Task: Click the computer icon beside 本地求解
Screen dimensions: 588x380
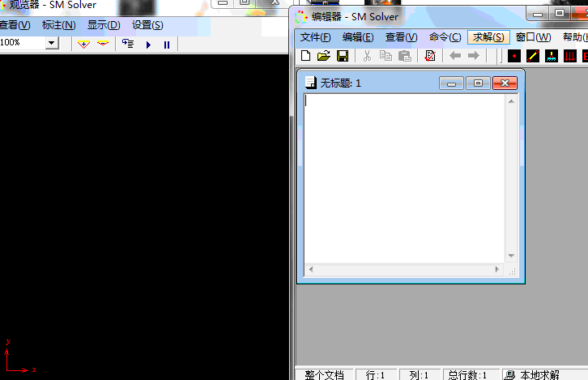Action: (x=509, y=375)
